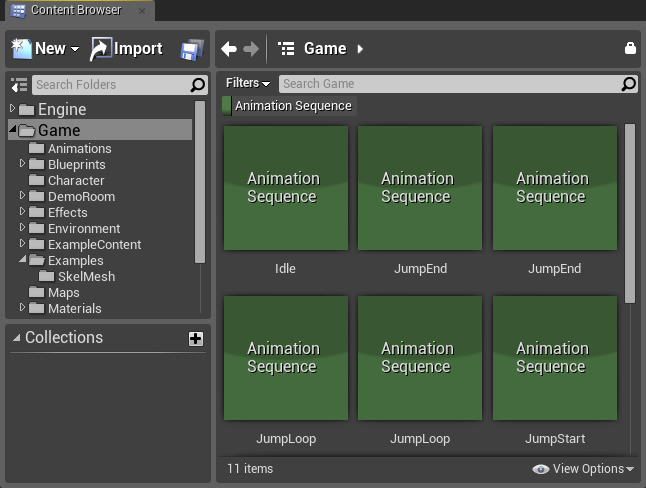Image resolution: width=646 pixels, height=488 pixels.
Task: Select the Character folder
Action: coord(76,181)
